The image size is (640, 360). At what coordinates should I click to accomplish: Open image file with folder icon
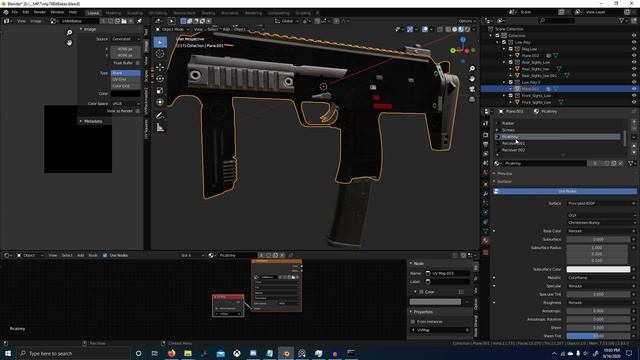click(x=124, y=21)
